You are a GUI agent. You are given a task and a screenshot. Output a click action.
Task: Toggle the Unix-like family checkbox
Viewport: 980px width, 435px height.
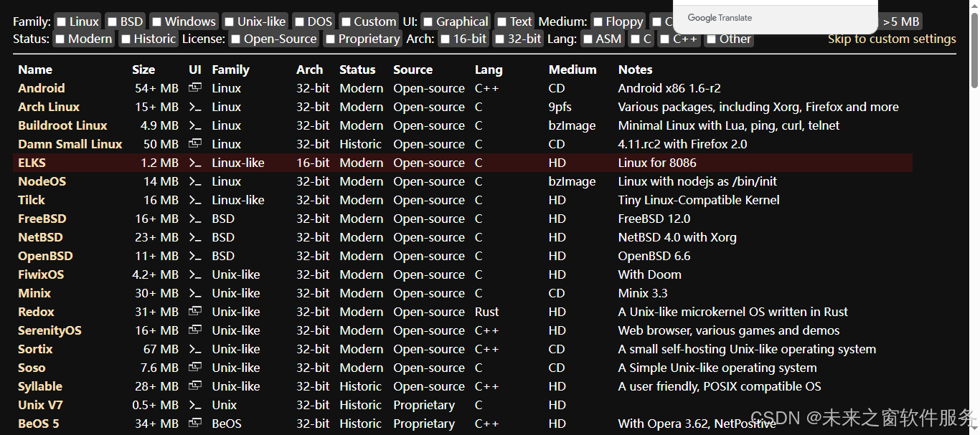click(x=229, y=22)
